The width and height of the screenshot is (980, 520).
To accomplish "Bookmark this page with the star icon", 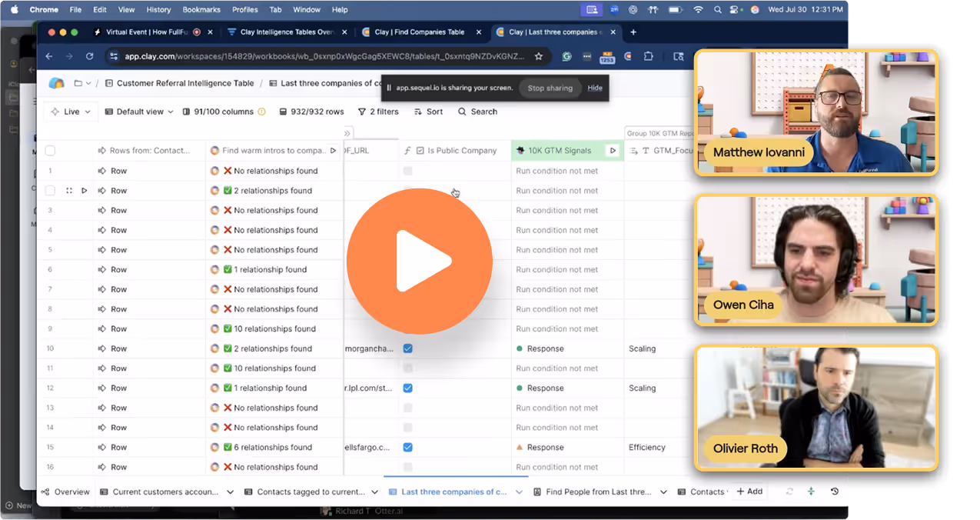I will coord(539,56).
